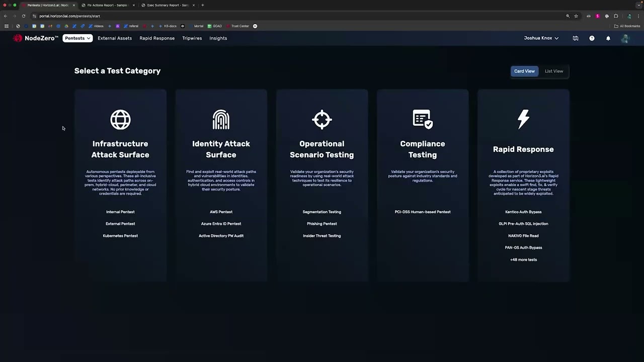644x362 pixels.
Task: Choose GLPI Pre-Auth SQL Injection
Action: [523, 224]
